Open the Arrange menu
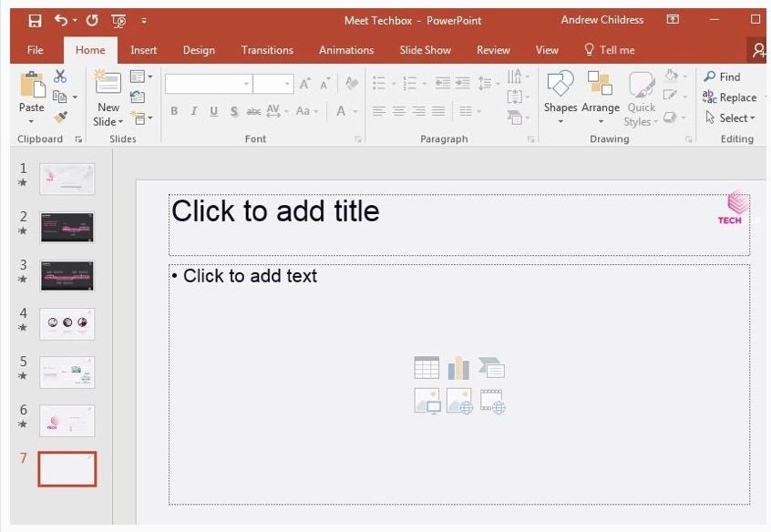 point(601,97)
